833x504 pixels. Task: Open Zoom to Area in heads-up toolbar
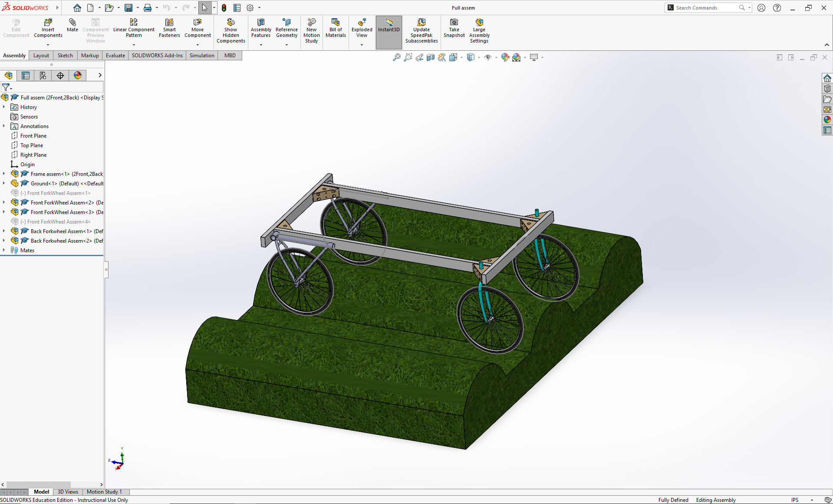tap(408, 57)
